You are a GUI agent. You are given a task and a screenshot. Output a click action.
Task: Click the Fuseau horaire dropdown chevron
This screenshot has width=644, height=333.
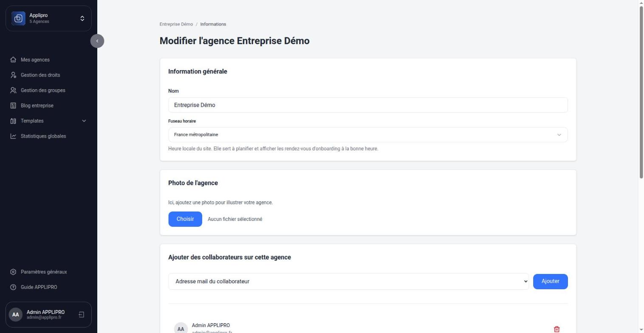(559, 135)
